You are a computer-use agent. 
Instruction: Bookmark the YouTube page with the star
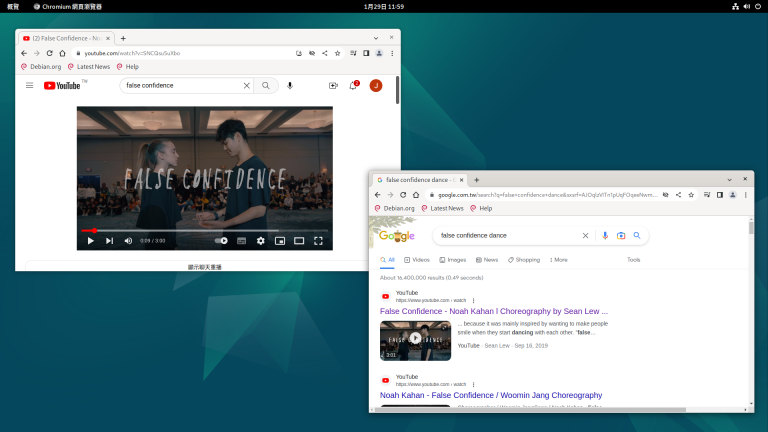(337, 53)
